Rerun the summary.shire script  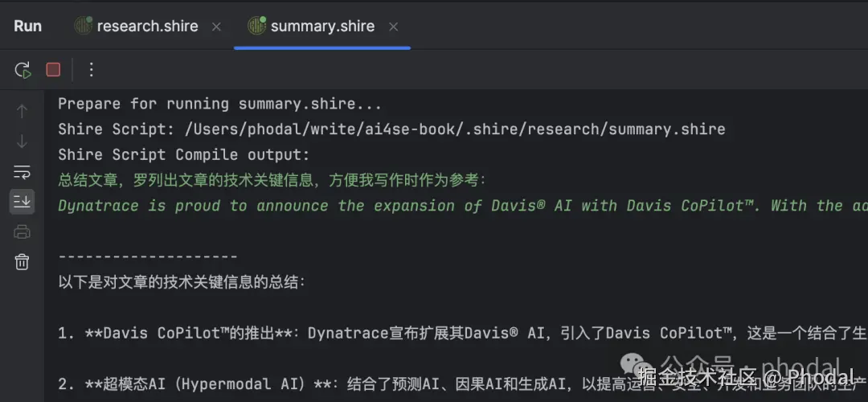click(x=23, y=70)
